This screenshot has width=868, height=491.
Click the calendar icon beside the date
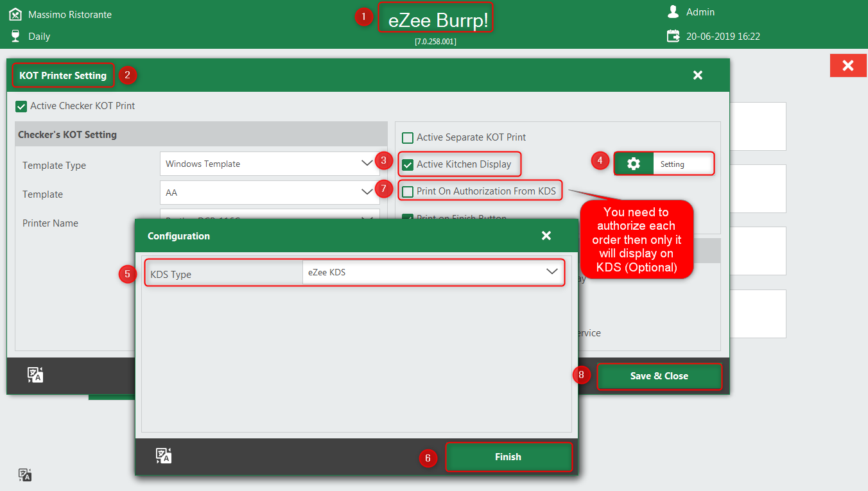673,36
